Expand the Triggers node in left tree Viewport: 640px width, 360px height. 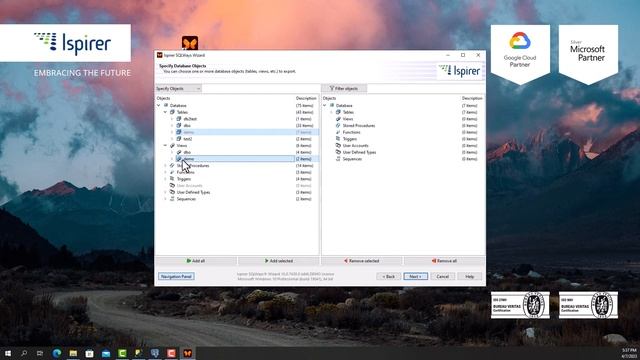[165, 179]
